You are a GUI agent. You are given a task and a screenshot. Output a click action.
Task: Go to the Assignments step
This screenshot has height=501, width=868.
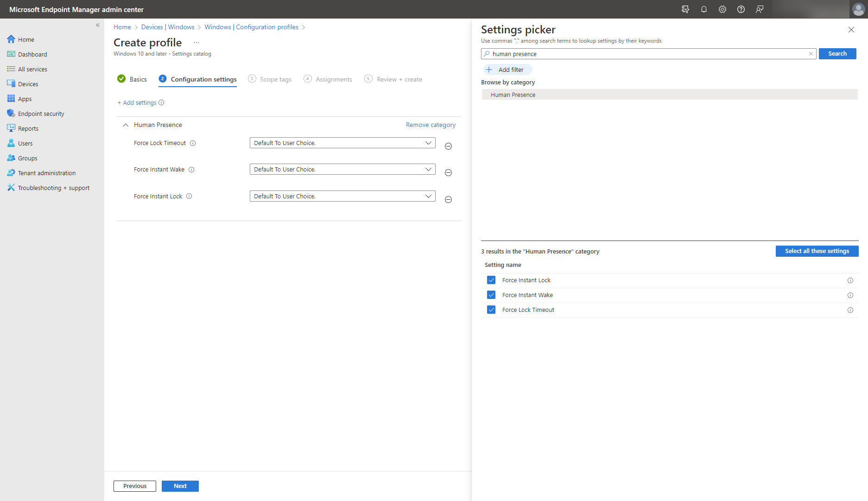click(328, 79)
